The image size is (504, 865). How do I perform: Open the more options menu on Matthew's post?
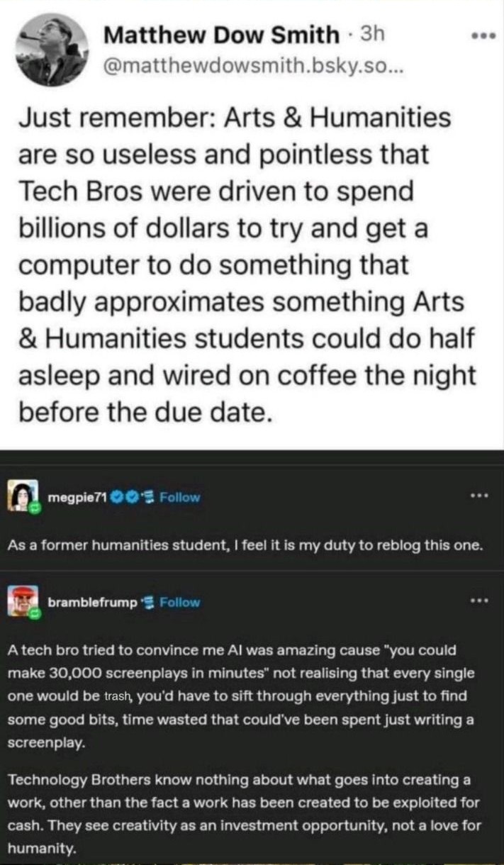pyautogui.click(x=485, y=35)
